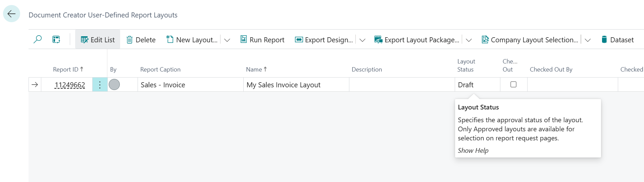Viewport: 644px width, 182px height.
Task: Click Edit List in the toolbar
Action: point(98,40)
